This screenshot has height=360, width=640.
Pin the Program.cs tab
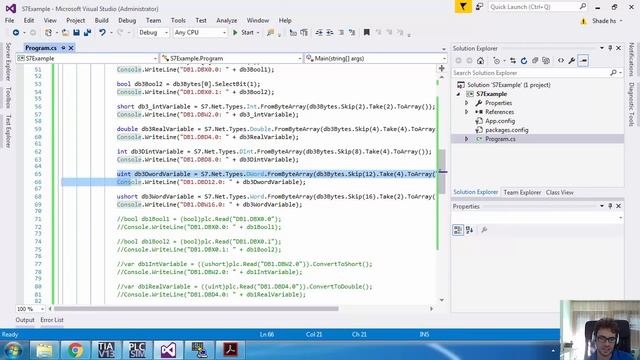pos(63,48)
